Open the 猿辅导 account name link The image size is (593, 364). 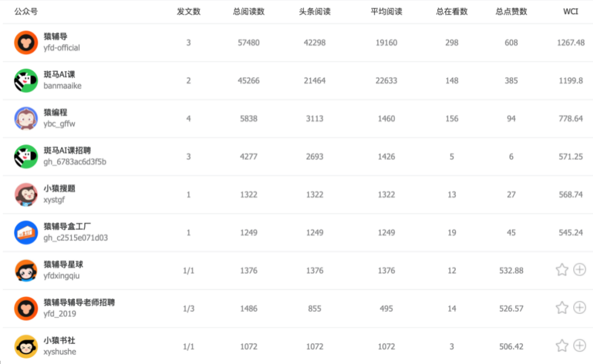tap(55, 37)
